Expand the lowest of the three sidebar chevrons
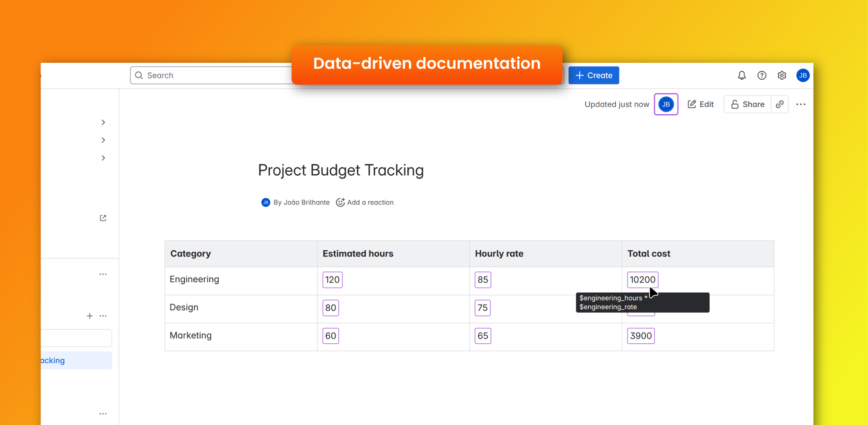This screenshot has width=868, height=425. tap(103, 158)
